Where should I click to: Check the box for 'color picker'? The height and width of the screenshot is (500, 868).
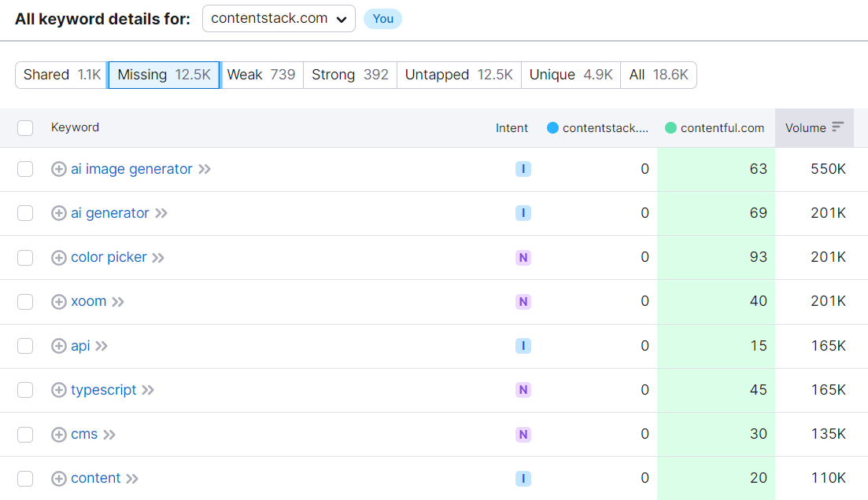pos(25,257)
